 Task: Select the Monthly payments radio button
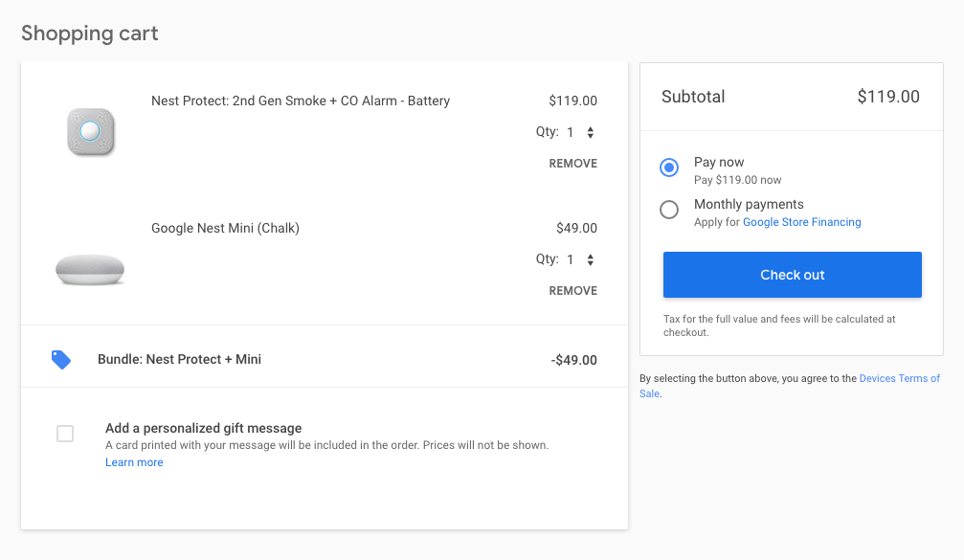(x=669, y=210)
